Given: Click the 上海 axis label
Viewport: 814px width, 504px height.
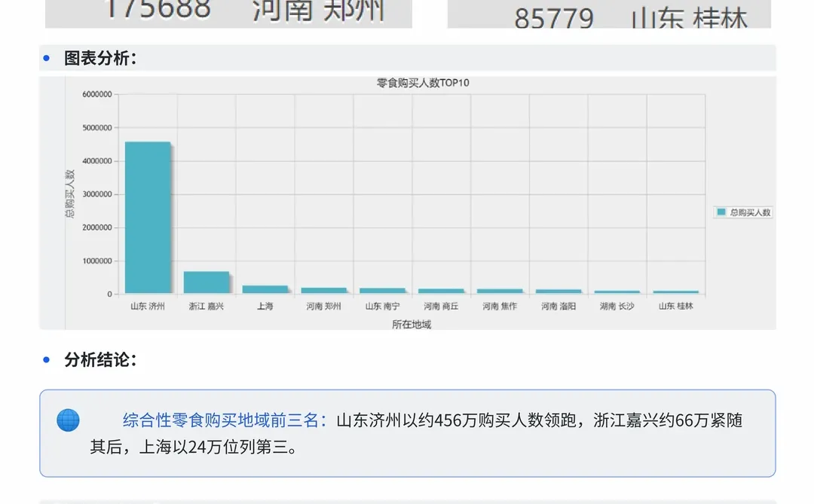Looking at the screenshot, I should 265,305.
